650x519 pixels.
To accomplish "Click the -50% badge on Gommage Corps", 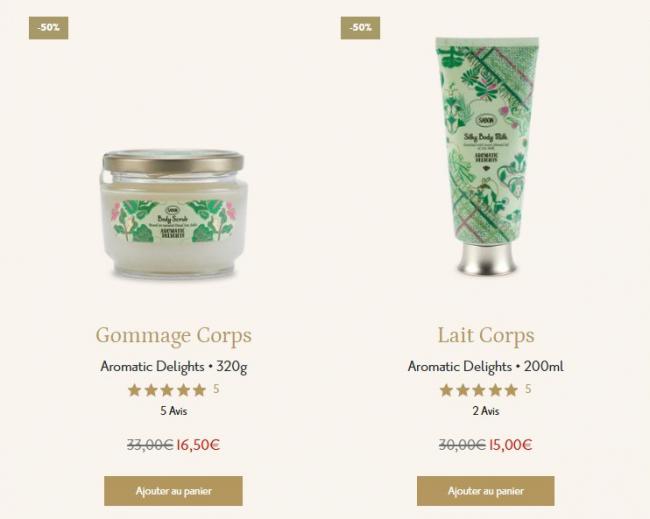I will (x=49, y=28).
